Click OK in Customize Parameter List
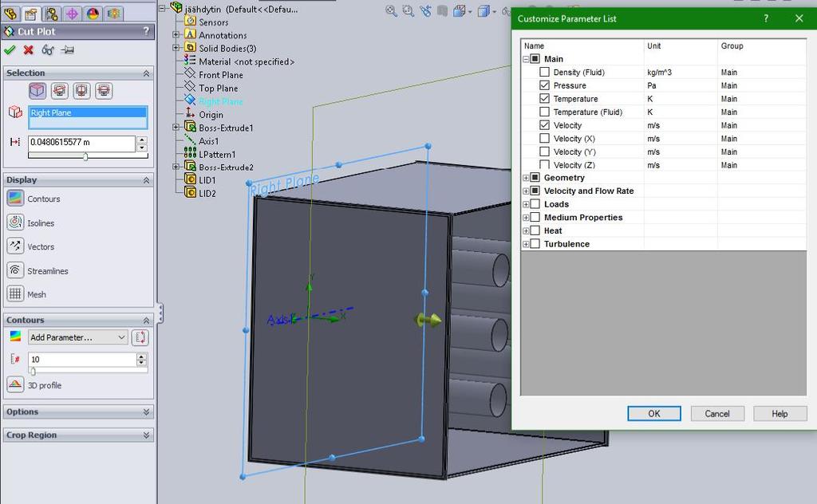Viewport: 817px width, 504px height. click(x=654, y=413)
